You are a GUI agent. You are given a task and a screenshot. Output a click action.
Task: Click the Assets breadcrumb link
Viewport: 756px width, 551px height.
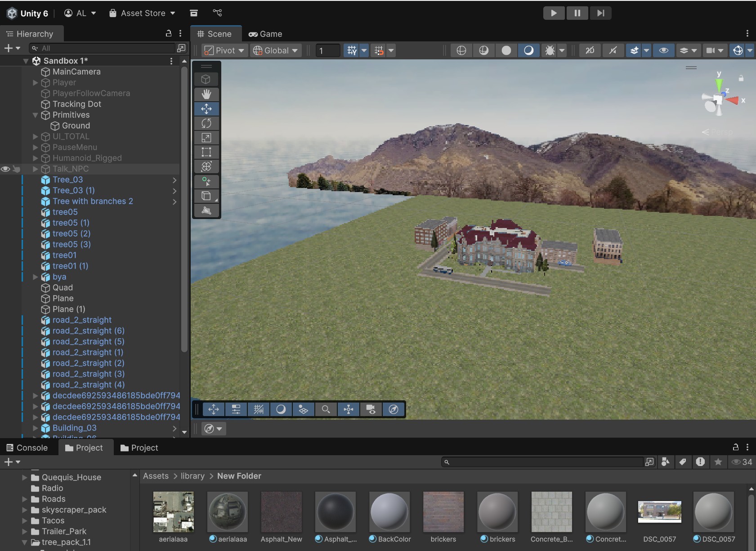(x=156, y=476)
